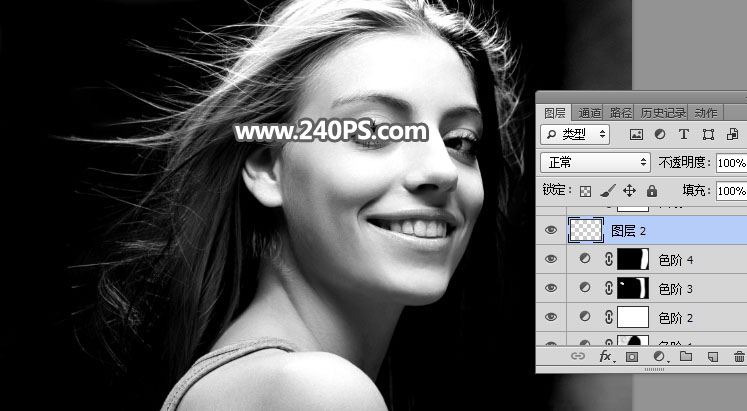Select the 图层 2 layer name
The height and width of the screenshot is (411, 747).
628,231
